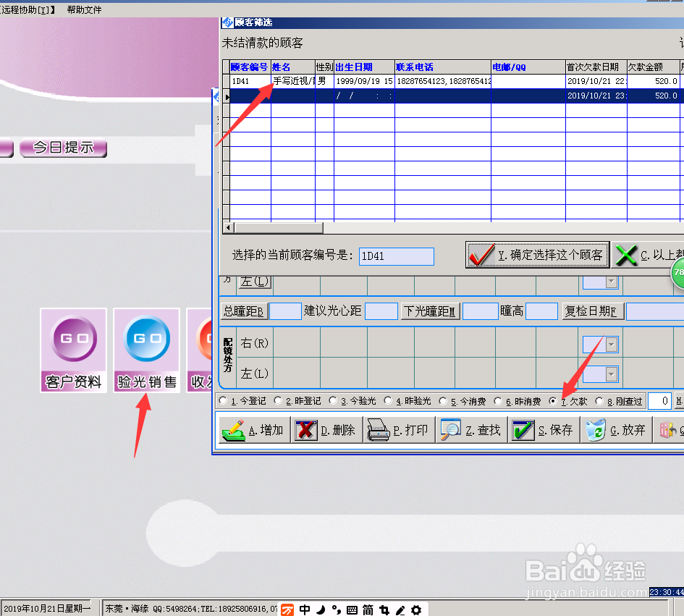Image resolution: width=684 pixels, height=616 pixels.
Task: Click the row selector arrow of highlighted row
Action: (x=226, y=96)
